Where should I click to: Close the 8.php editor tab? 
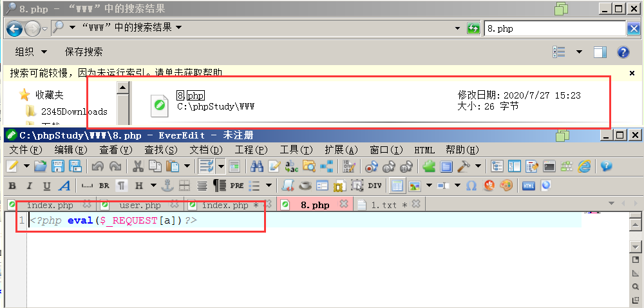tap(344, 204)
